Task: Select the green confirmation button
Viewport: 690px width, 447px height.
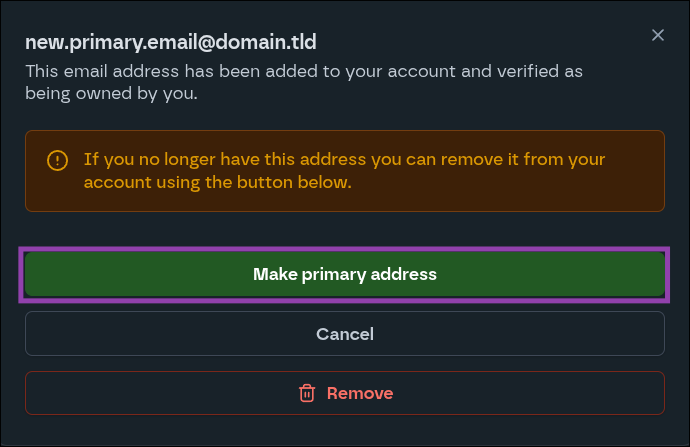Action: [x=344, y=274]
